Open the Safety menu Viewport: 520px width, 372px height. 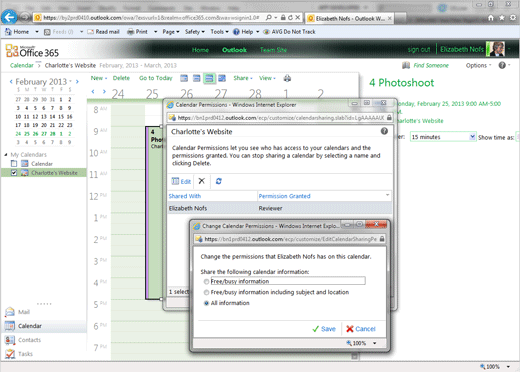click(x=195, y=32)
